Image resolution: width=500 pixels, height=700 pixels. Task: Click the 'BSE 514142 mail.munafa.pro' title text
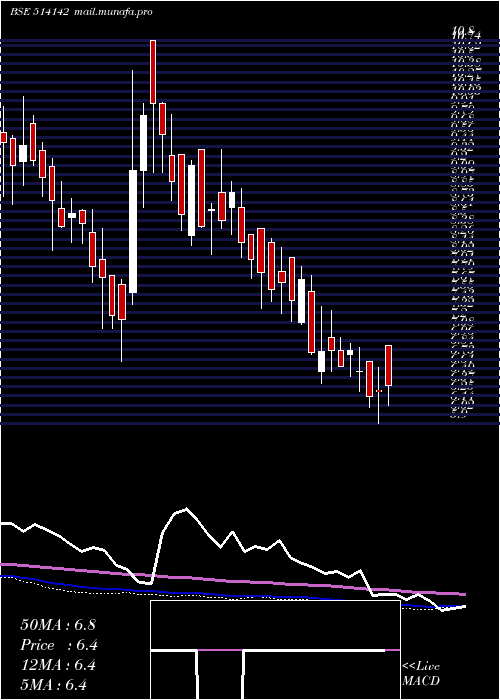81,12
